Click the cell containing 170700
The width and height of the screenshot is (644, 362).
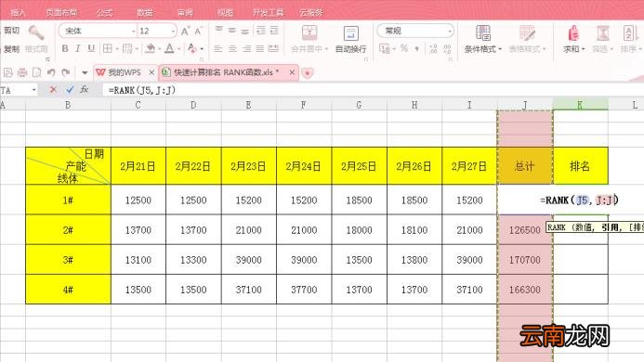[524, 259]
